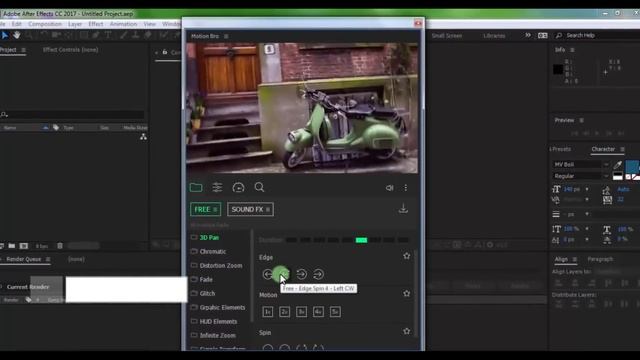Viewport: 640px width, 360px height.
Task: Select the Libraries workspace
Action: coord(494,36)
